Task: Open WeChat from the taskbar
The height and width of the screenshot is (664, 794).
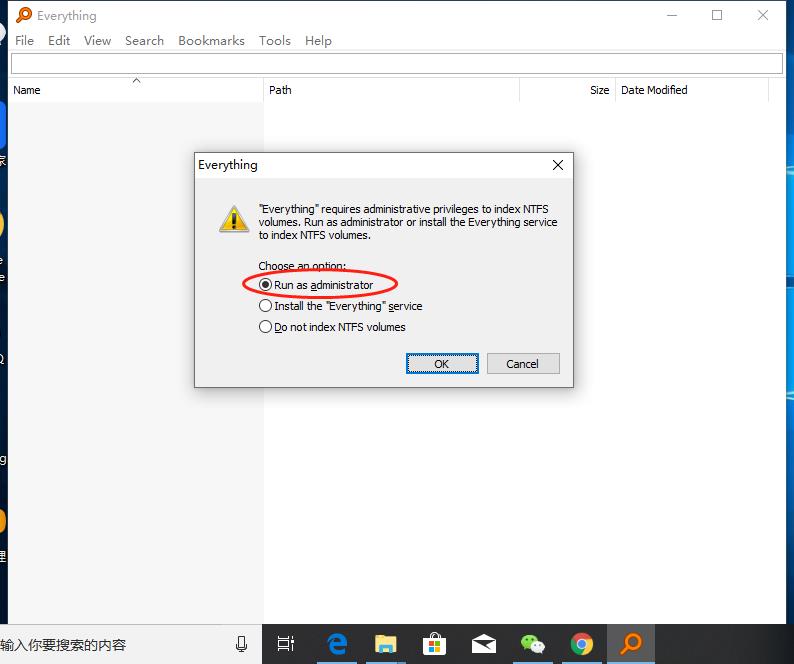Action: click(x=532, y=644)
